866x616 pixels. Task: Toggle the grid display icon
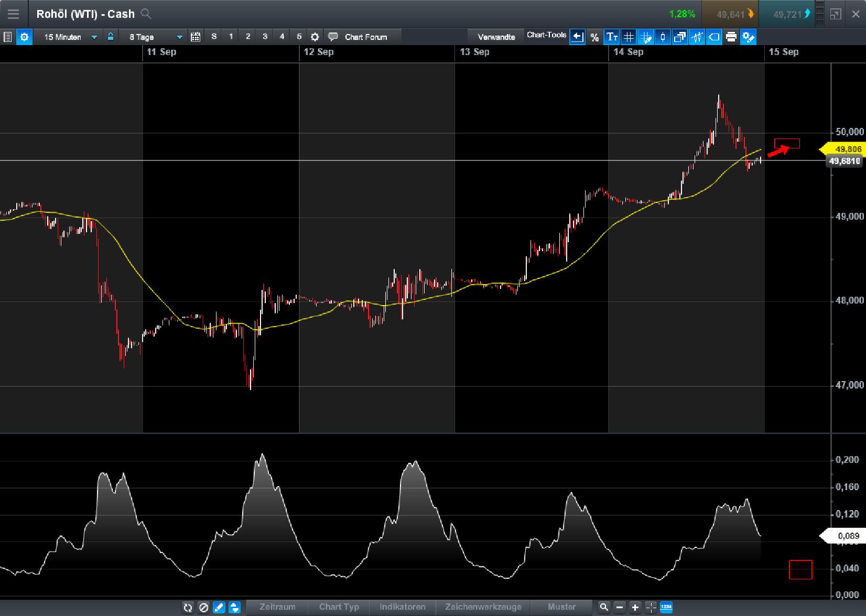click(629, 37)
